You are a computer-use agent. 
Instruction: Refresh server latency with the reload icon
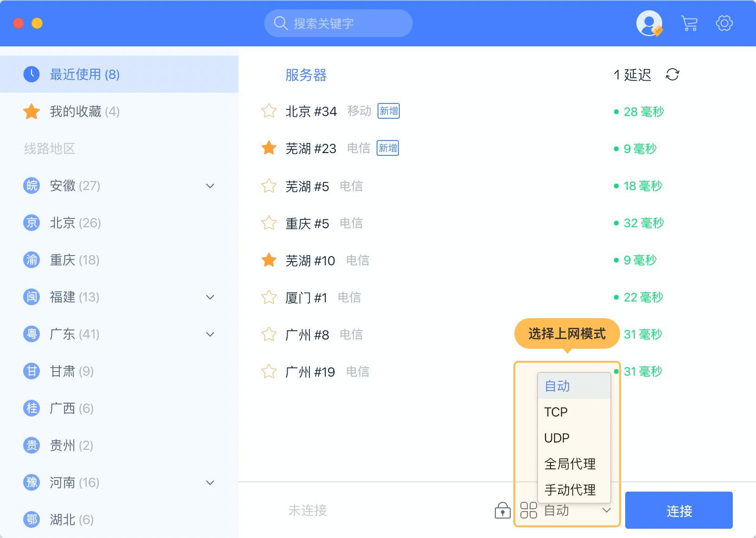[672, 75]
